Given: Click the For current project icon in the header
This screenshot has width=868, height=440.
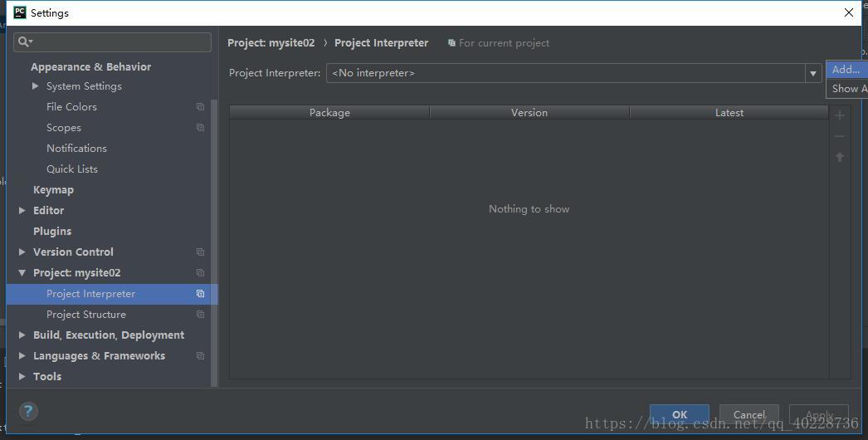Looking at the screenshot, I should pos(451,42).
